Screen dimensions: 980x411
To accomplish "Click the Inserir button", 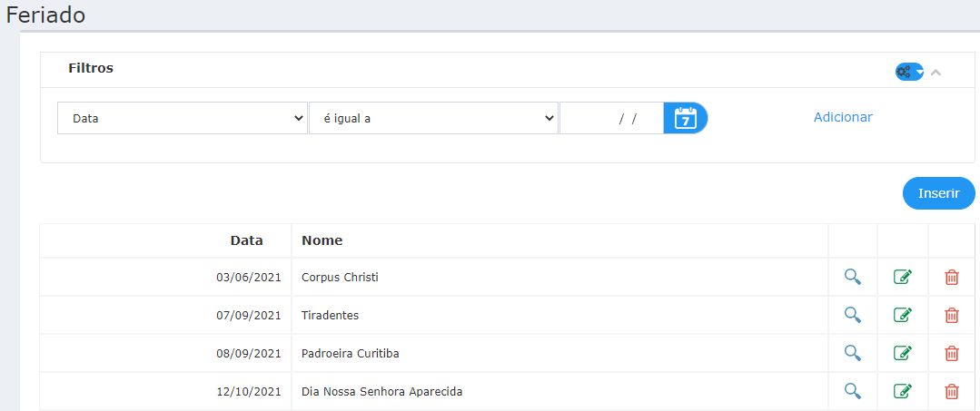I will [939, 193].
